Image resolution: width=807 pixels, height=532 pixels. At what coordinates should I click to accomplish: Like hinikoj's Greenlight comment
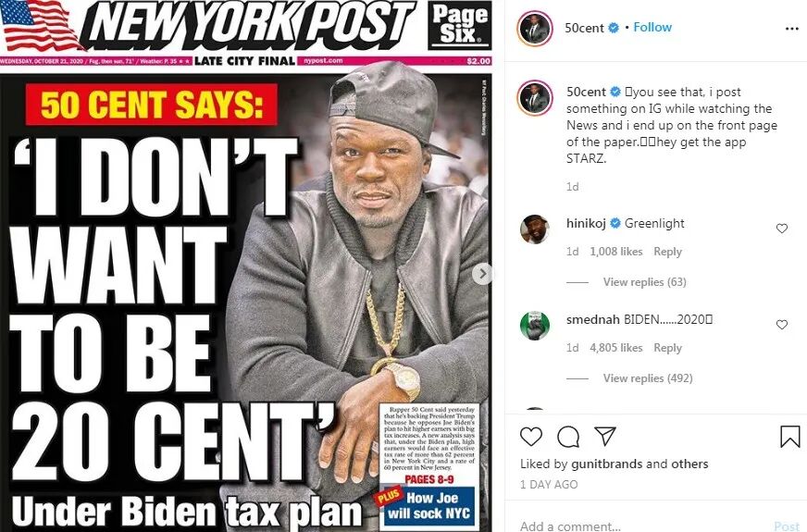[782, 229]
